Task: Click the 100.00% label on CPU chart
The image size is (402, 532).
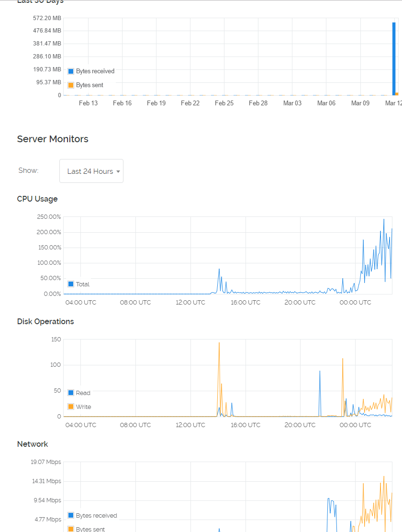Action: (x=49, y=262)
